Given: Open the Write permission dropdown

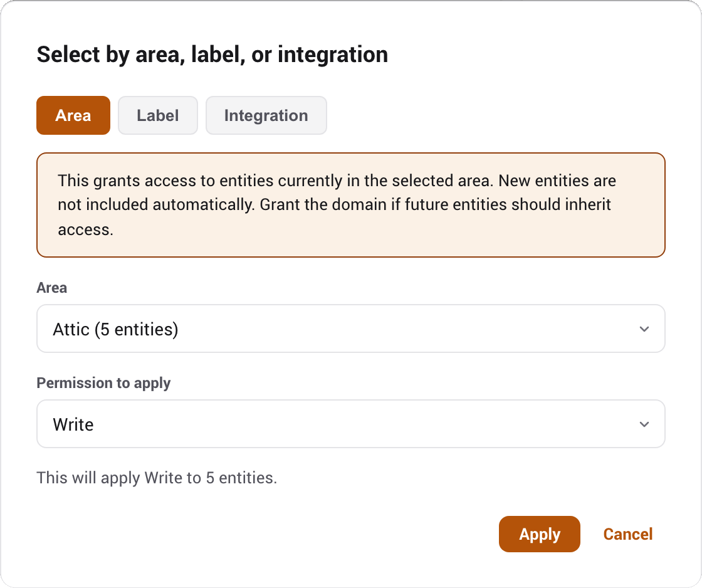Looking at the screenshot, I should tap(350, 424).
